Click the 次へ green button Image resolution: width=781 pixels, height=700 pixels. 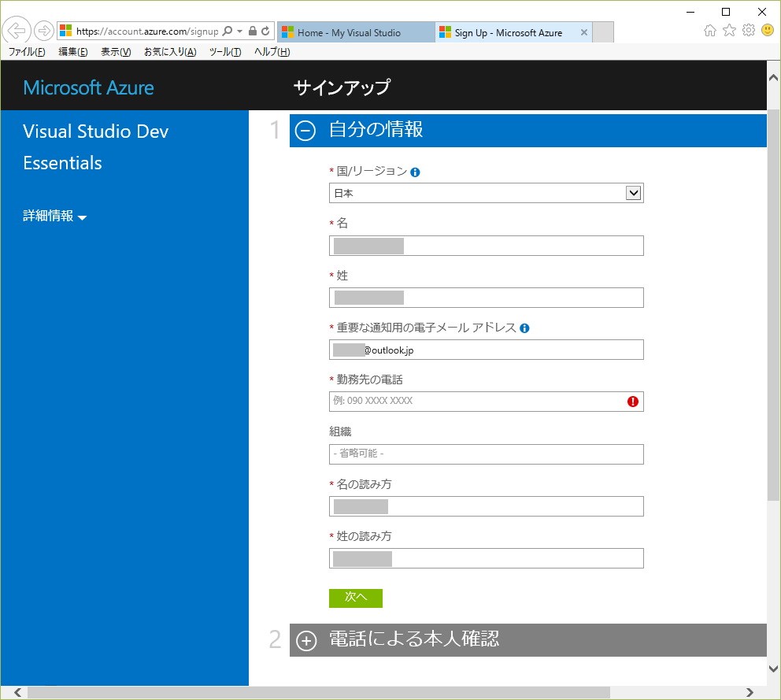[356, 598]
